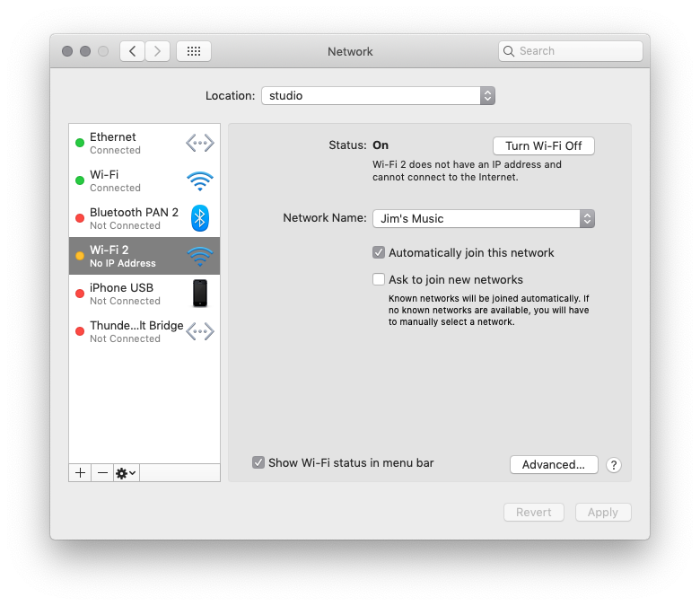Open help with the question mark button

614,465
